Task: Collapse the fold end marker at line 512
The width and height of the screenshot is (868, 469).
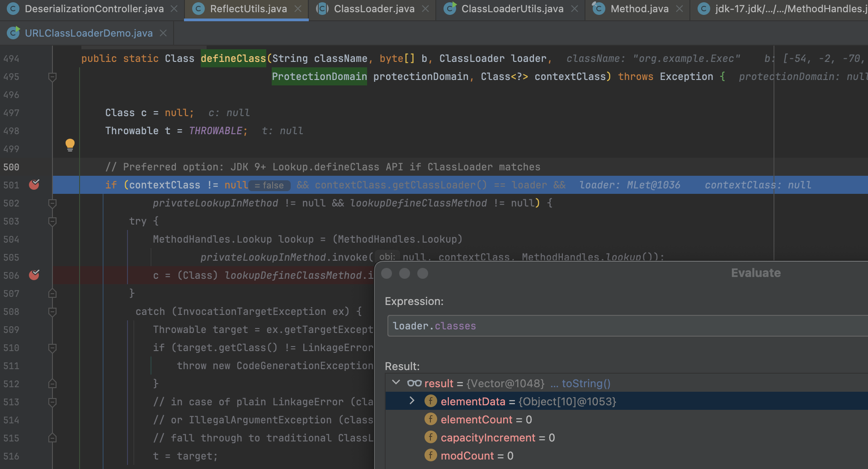Action: (x=52, y=384)
